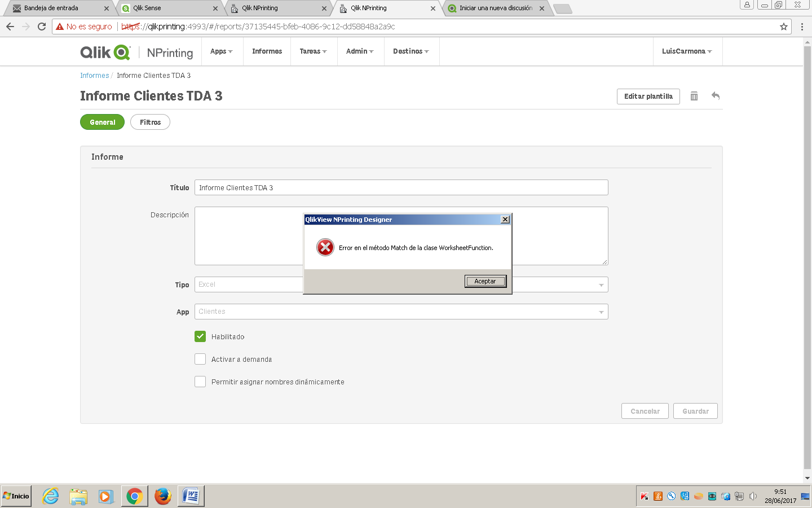Image resolution: width=812 pixels, height=508 pixels.
Task: Close the Qlik Sense browser tab
Action: pyautogui.click(x=215, y=8)
